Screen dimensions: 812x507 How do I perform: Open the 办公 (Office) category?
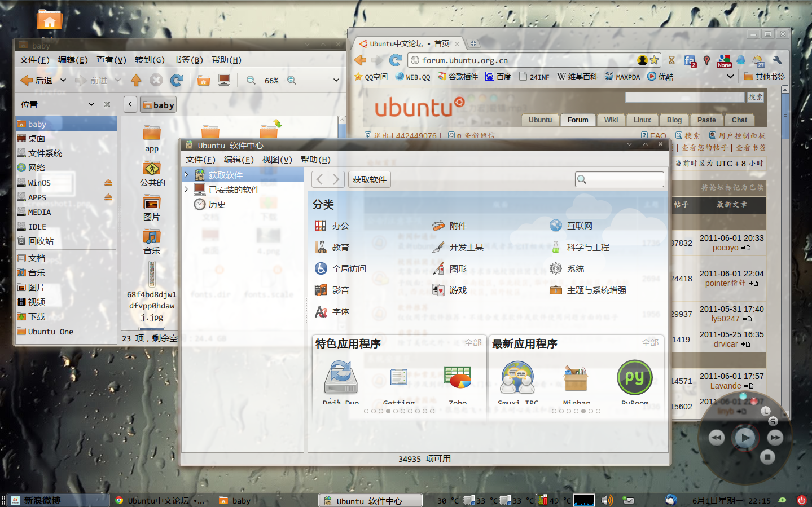(x=332, y=226)
